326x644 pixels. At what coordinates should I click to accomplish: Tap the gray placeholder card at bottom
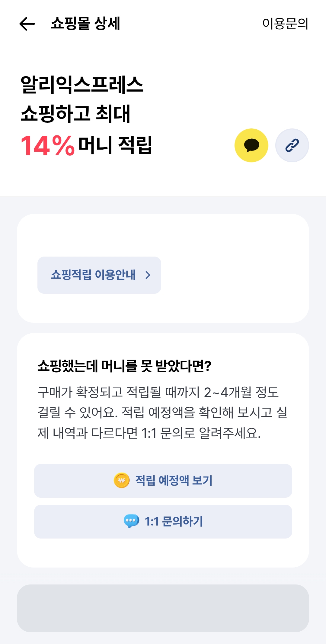(163, 608)
